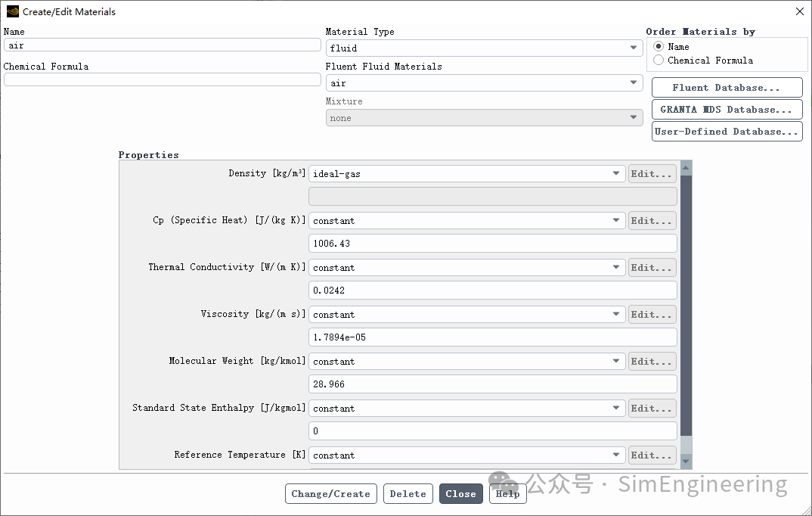Click the Standard State Enthalpy value 0
The height and width of the screenshot is (516, 812).
(492, 431)
